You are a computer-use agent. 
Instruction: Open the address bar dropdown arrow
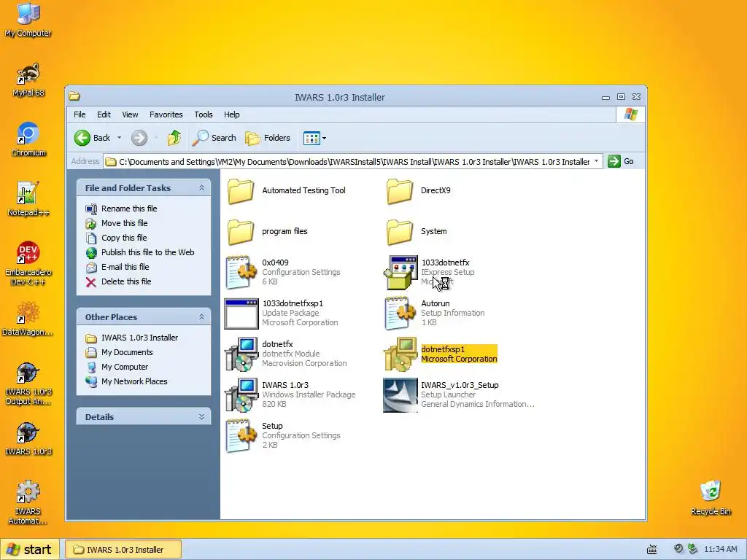pos(596,161)
